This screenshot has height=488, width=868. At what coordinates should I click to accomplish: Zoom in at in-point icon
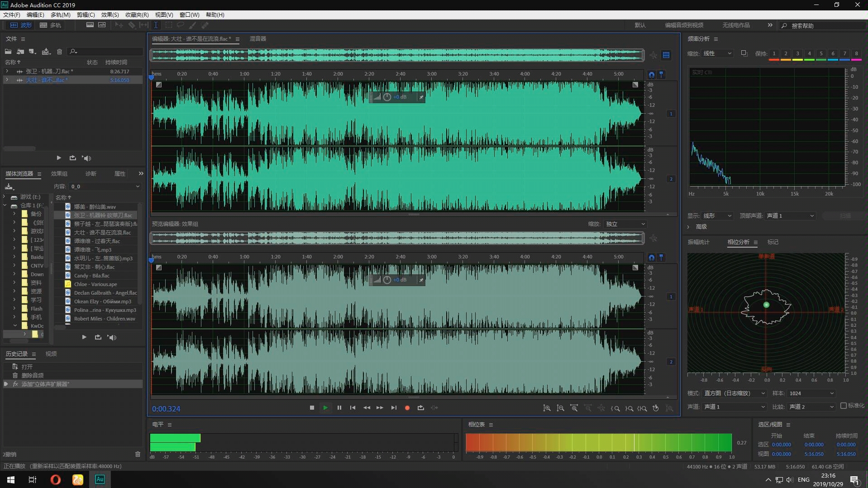(615, 408)
